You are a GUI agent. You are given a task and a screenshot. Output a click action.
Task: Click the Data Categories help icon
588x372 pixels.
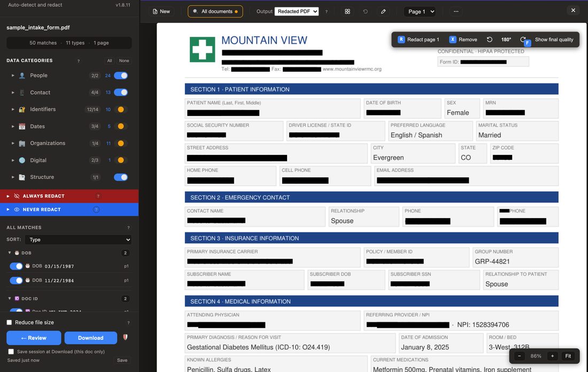click(x=79, y=61)
